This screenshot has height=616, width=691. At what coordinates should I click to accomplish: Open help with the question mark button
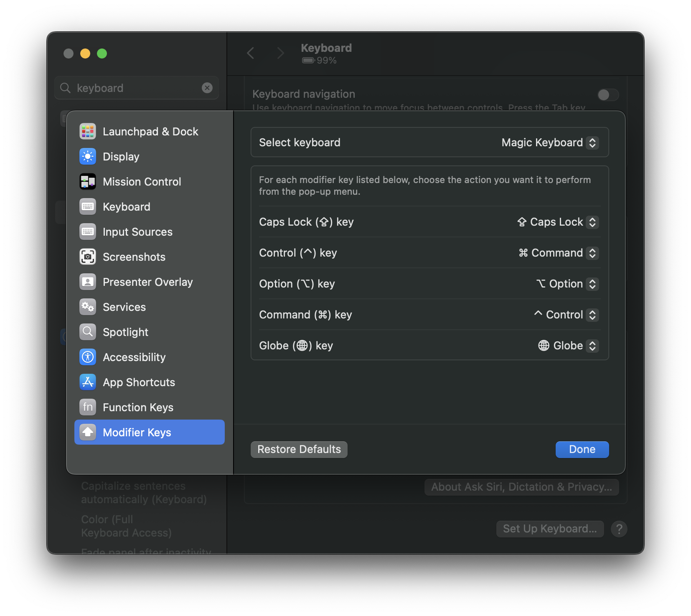tap(619, 529)
